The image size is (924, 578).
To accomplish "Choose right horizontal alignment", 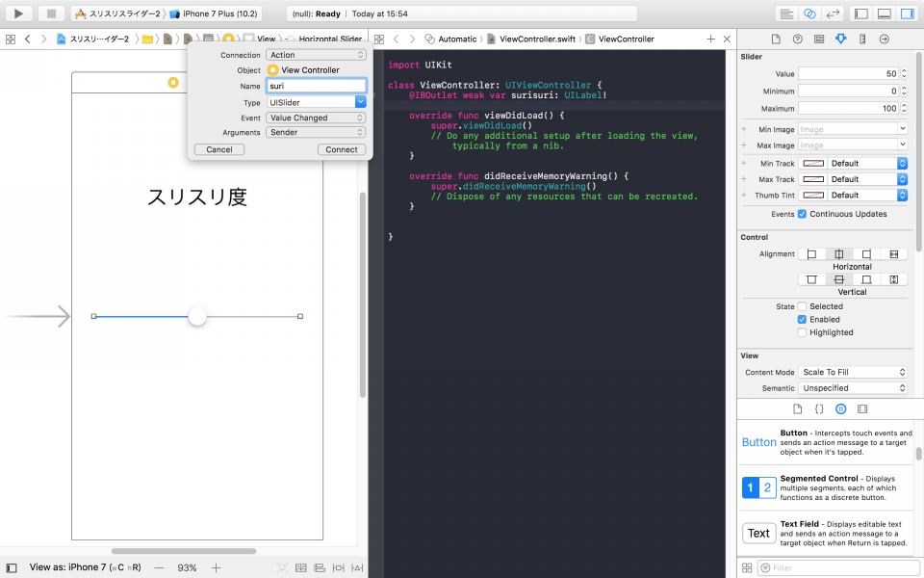I will click(x=866, y=254).
